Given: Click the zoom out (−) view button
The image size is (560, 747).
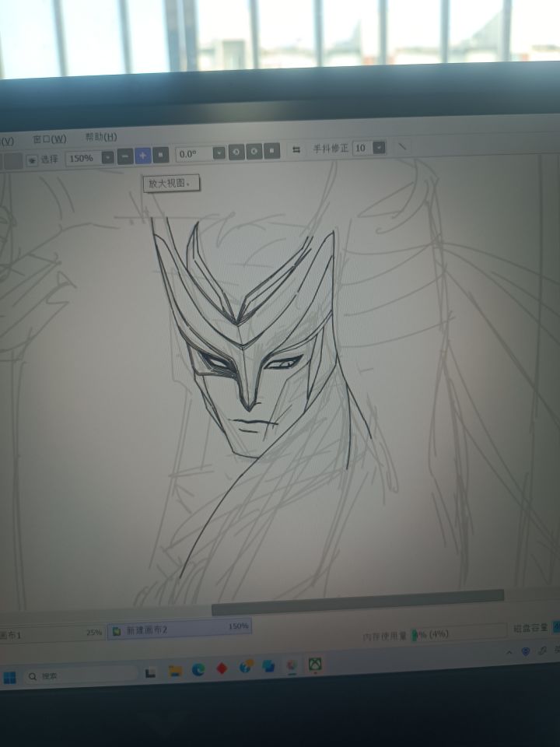Looking at the screenshot, I should (125, 156).
